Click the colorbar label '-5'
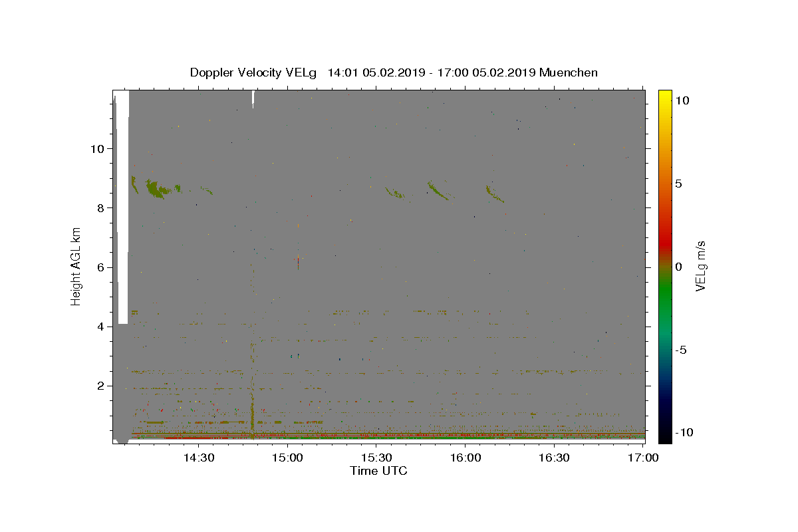This screenshot has height=532, width=798. tap(680, 350)
